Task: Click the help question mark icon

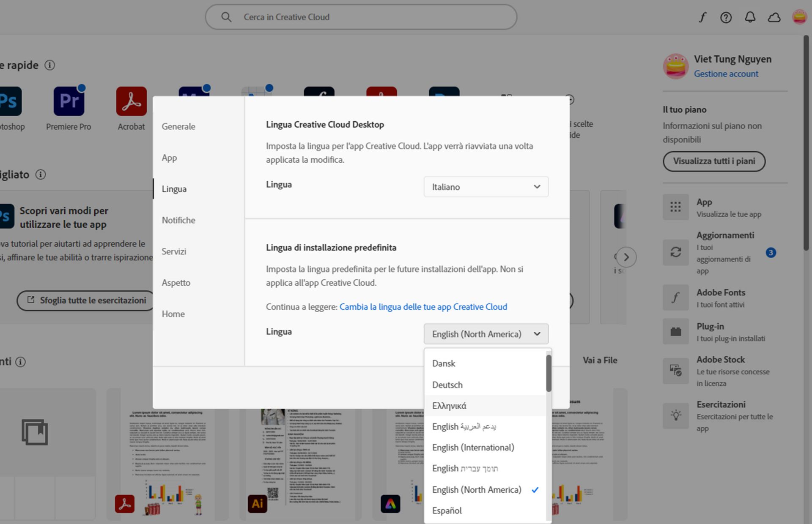Action: (x=726, y=17)
